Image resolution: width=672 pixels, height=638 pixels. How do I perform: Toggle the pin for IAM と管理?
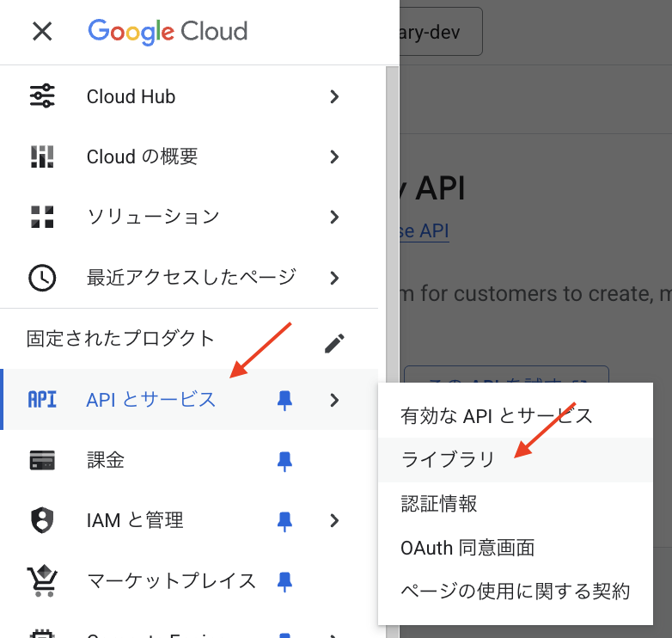tap(284, 520)
